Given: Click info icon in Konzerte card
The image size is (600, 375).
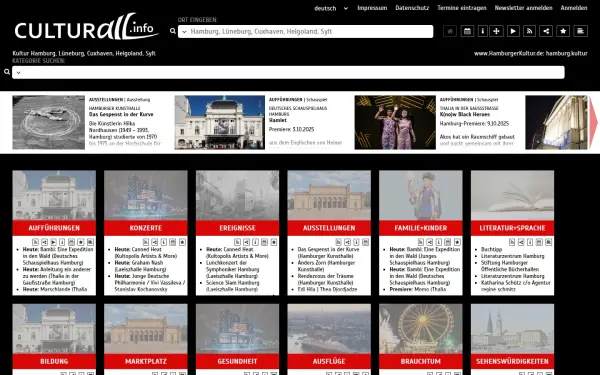Looking at the screenshot, I should [x=164, y=242].
